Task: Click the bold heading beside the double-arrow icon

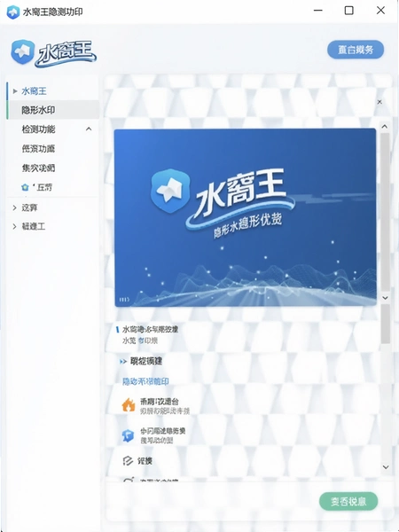Action: click(146, 362)
